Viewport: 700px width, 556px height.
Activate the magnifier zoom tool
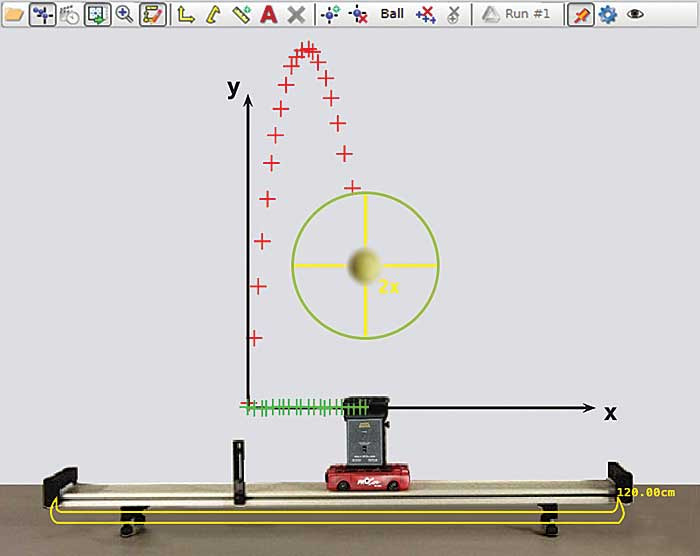124,14
